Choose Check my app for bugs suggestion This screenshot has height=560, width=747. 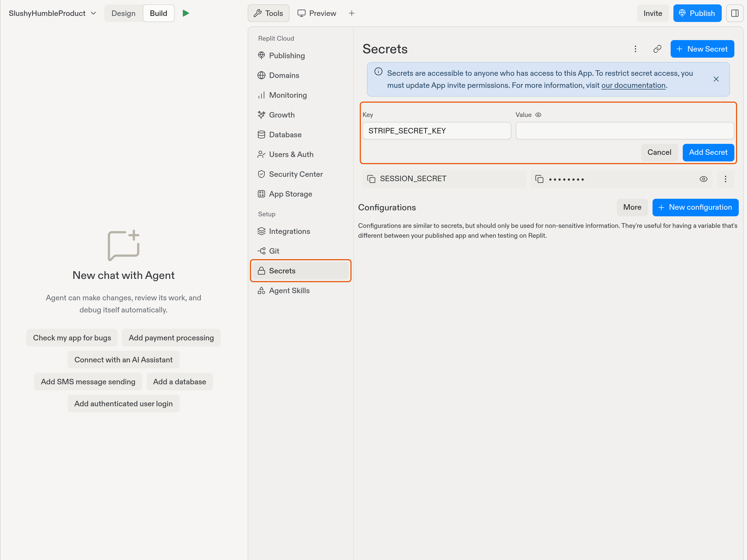coord(72,338)
